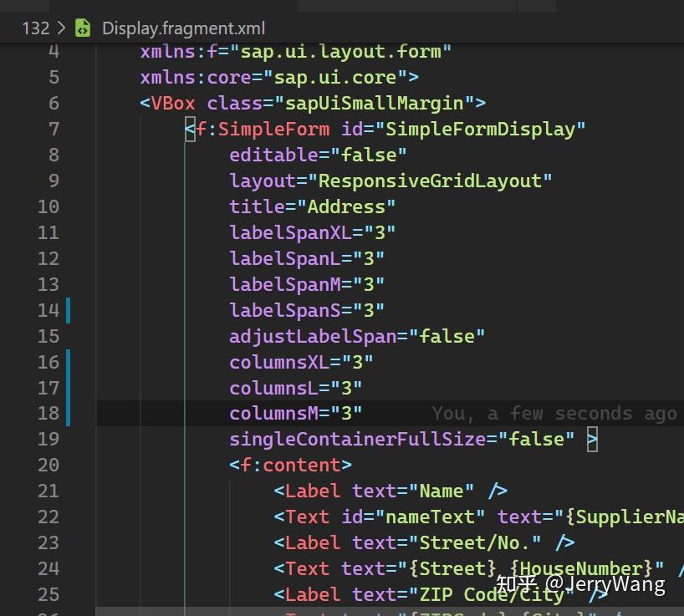Image resolution: width=684 pixels, height=616 pixels.
Task: Click the singleContainerFullSize attribute
Action: [357, 439]
